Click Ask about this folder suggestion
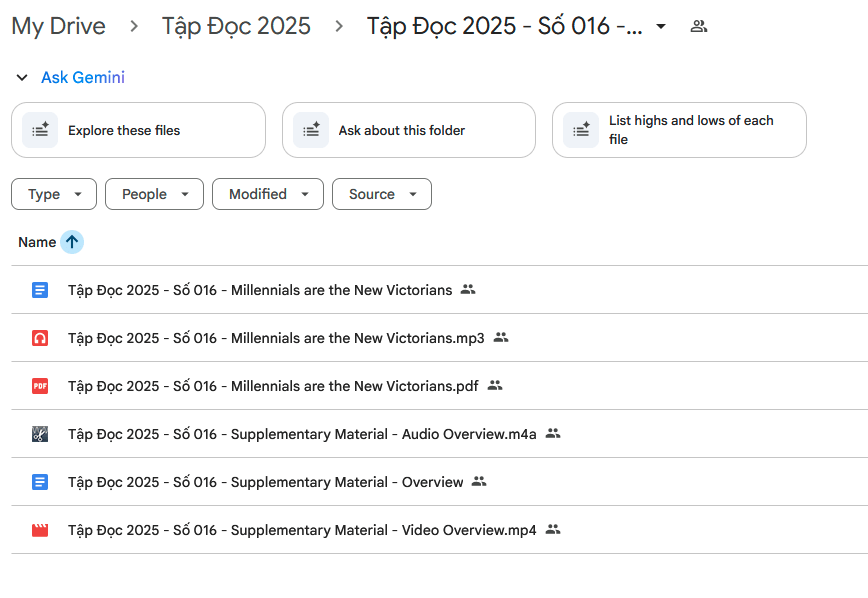The width and height of the screenshot is (868, 598). [408, 130]
